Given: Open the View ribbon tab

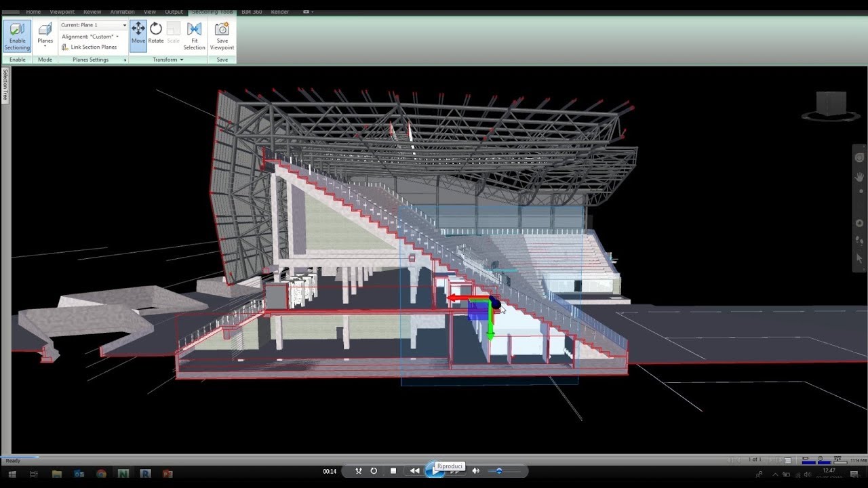Looking at the screenshot, I should (150, 12).
